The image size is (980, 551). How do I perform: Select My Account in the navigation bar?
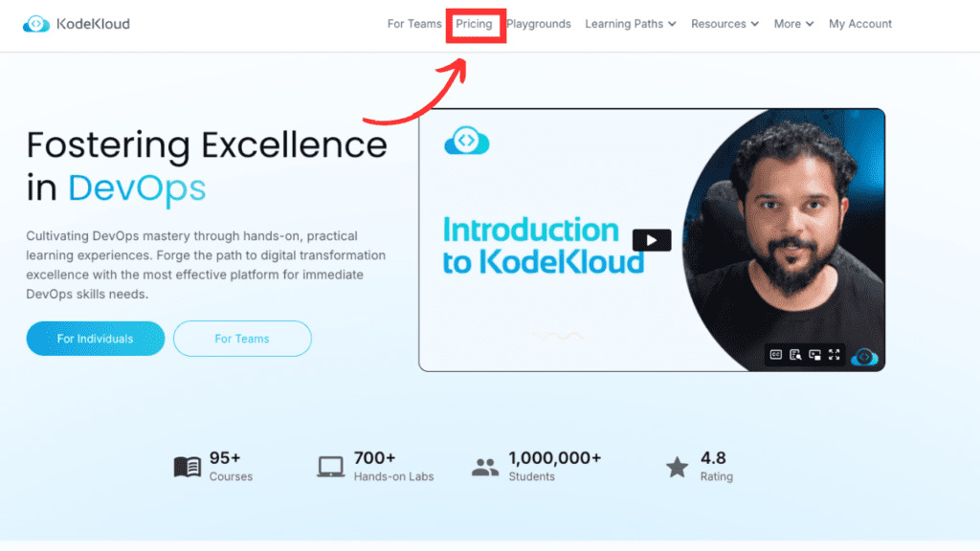859,24
